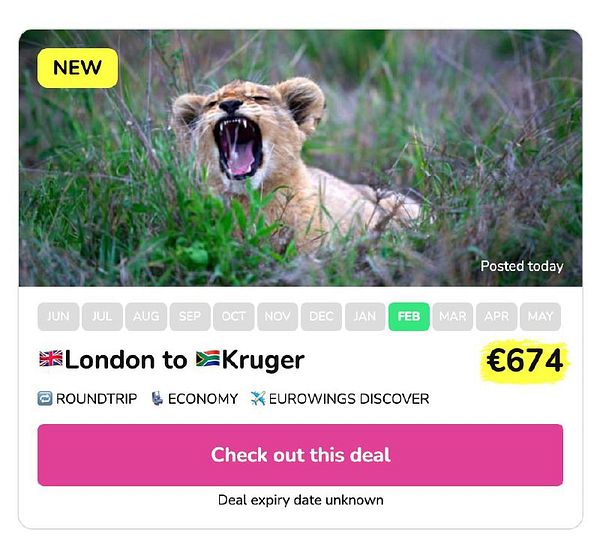
Task: Open the Check out this deal button
Action: tap(300, 455)
